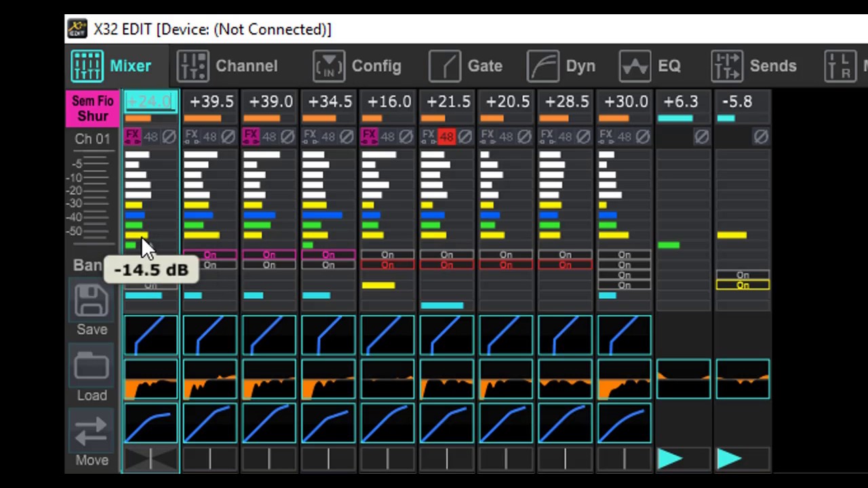Viewport: 868px width, 488px height.
Task: Open the gate curve thumbnail on the +30.0 channel
Action: click(x=624, y=335)
